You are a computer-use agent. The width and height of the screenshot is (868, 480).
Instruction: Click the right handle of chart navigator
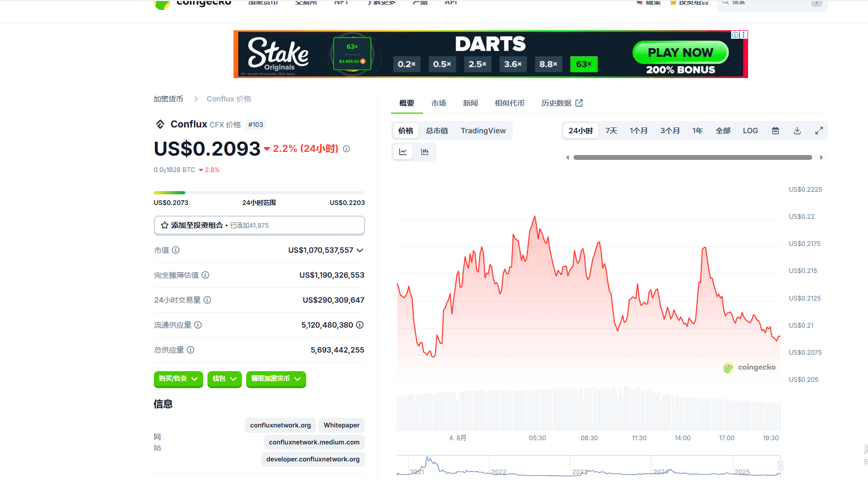pyautogui.click(x=780, y=466)
